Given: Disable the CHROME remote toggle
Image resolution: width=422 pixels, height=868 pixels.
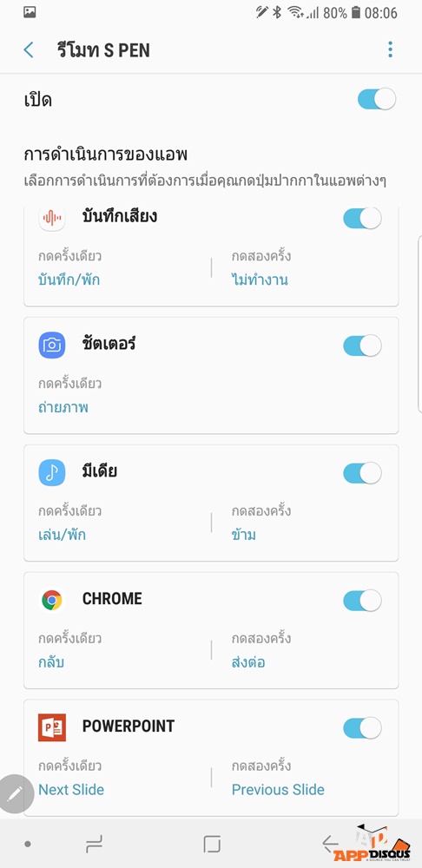Looking at the screenshot, I should point(362,601).
